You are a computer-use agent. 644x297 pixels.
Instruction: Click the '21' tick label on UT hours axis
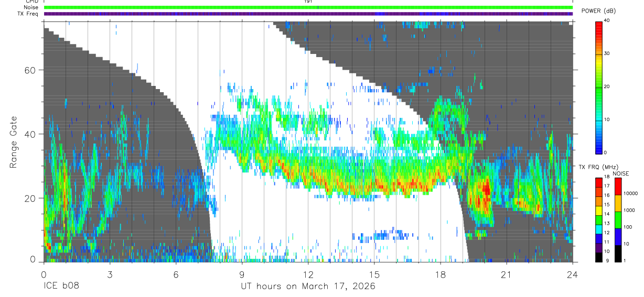(x=507, y=274)
